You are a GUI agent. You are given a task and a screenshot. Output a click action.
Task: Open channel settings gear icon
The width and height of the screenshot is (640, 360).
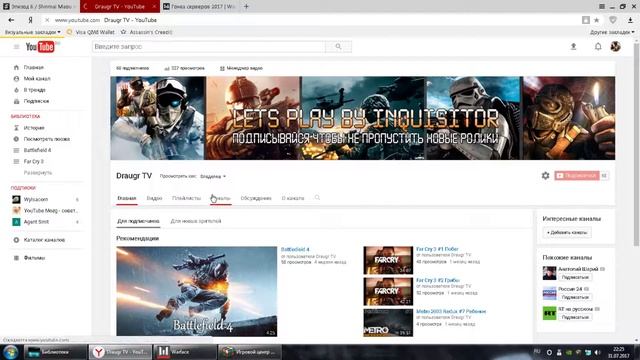tap(545, 176)
